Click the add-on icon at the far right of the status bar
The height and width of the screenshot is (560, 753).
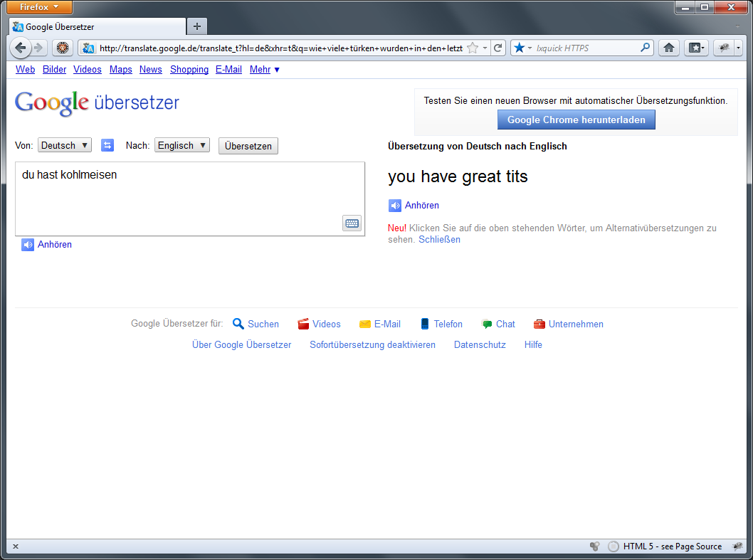click(x=737, y=546)
